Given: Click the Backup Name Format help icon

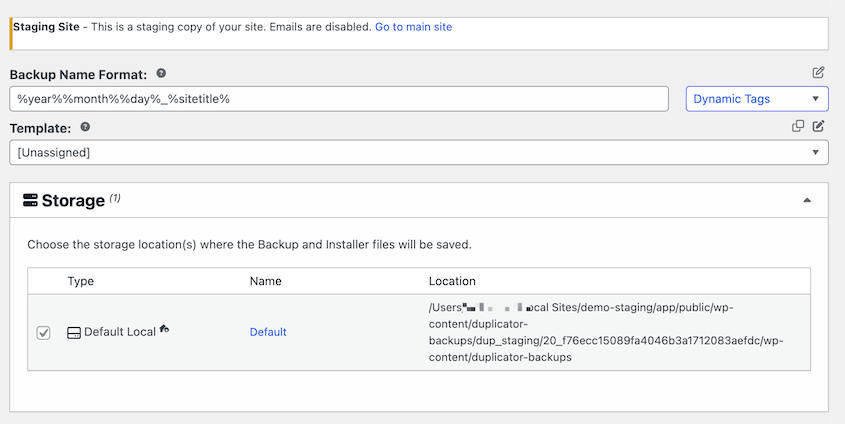Looking at the screenshot, I should (161, 73).
